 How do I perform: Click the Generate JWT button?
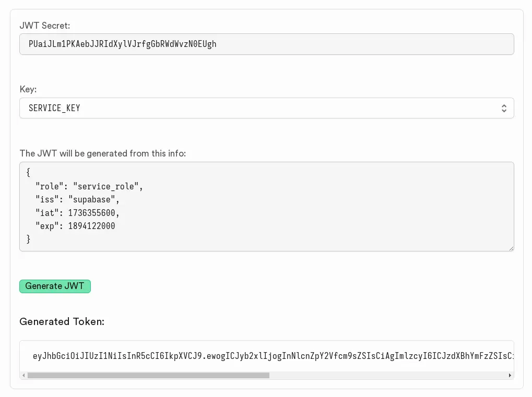pyautogui.click(x=54, y=286)
